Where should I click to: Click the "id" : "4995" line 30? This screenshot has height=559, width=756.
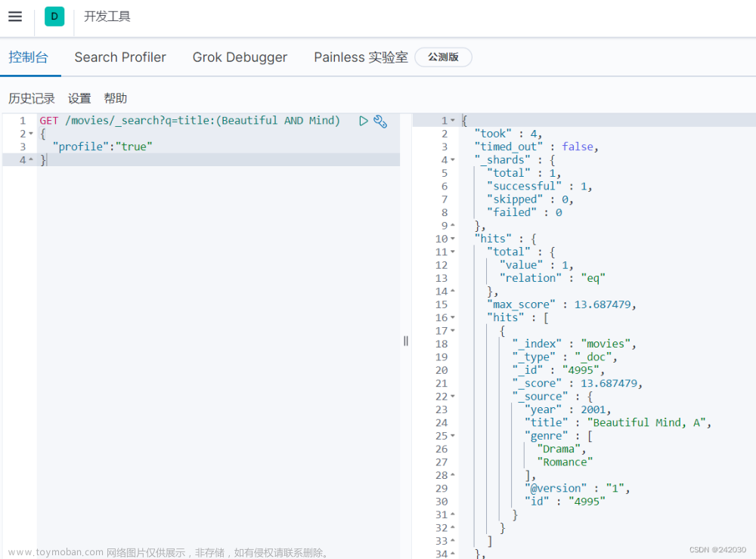[565, 502]
